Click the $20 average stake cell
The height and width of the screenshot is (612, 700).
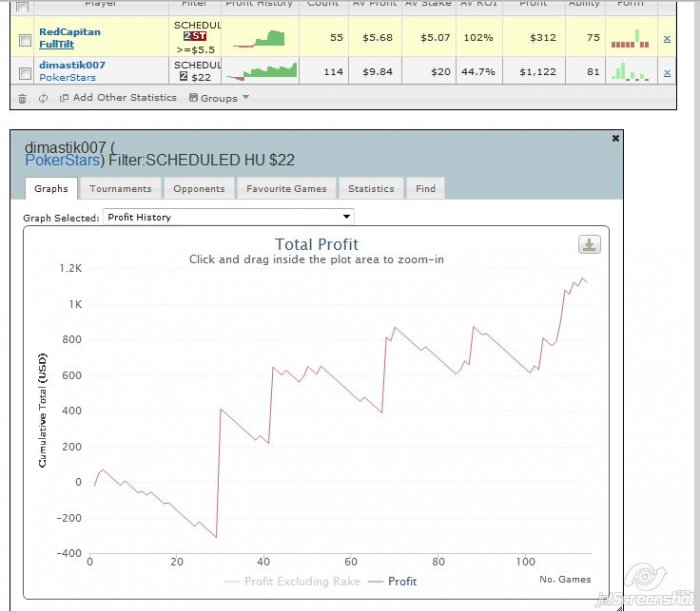pos(440,71)
